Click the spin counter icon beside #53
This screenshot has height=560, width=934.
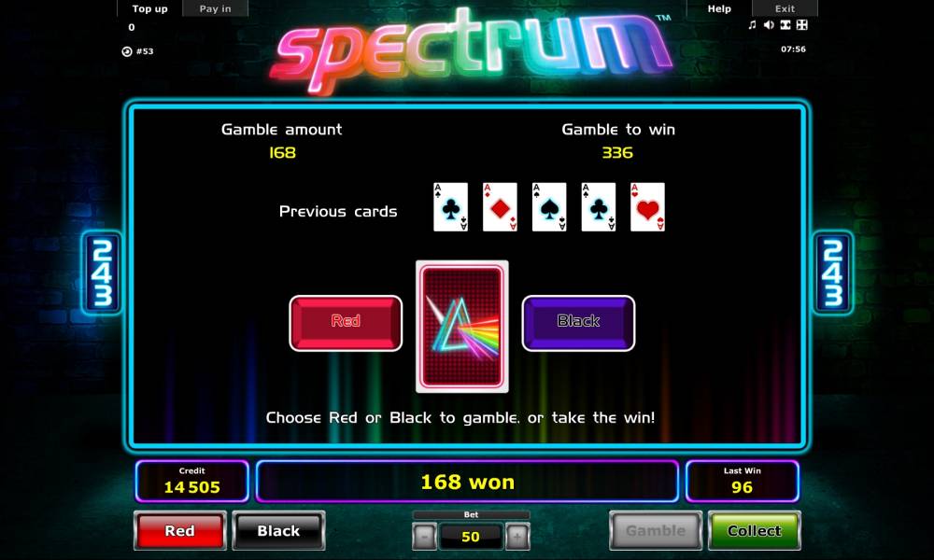tap(127, 51)
